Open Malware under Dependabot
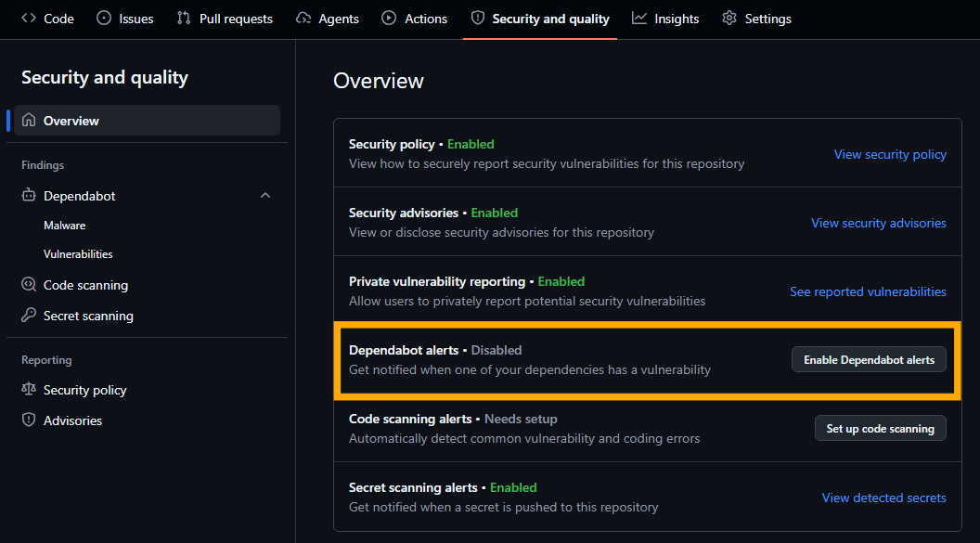The width and height of the screenshot is (980, 543). (64, 226)
